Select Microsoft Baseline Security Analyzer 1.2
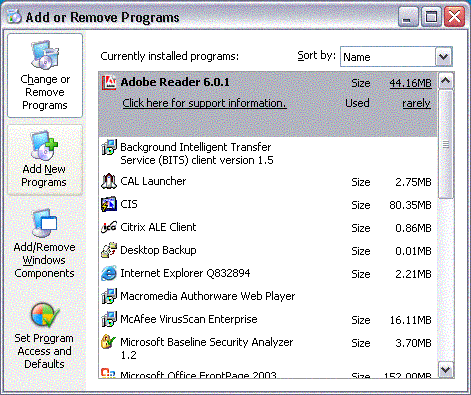This screenshot has height=395, width=471. click(268, 348)
